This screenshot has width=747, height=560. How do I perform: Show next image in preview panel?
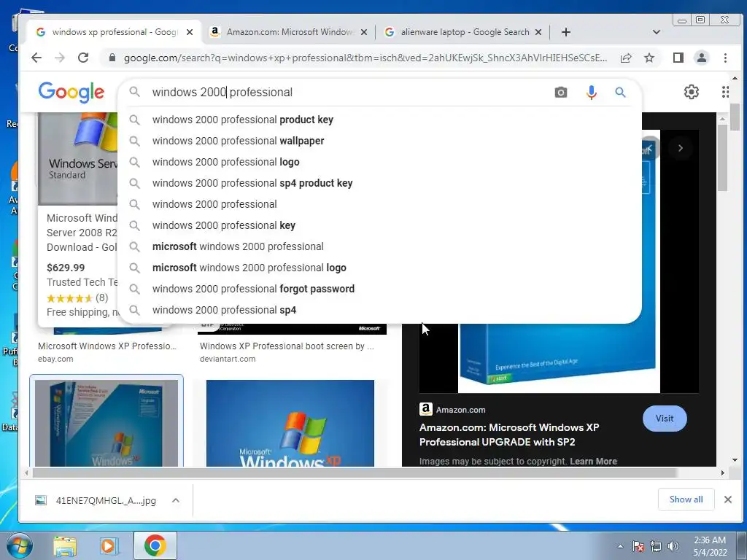[681, 148]
